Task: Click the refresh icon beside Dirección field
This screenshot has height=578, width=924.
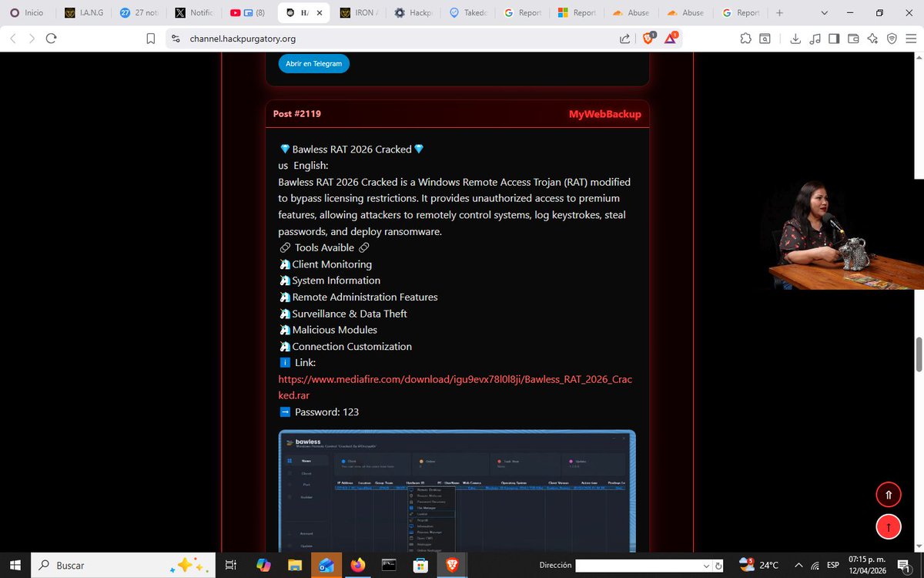Action: (718, 566)
